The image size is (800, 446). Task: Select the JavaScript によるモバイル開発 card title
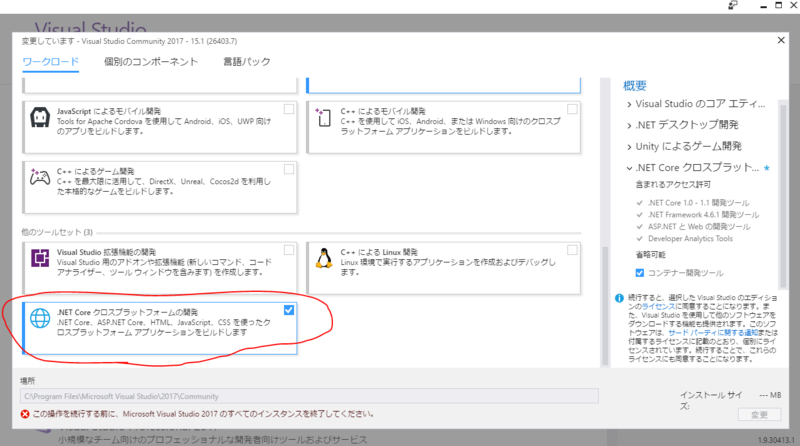(109, 111)
